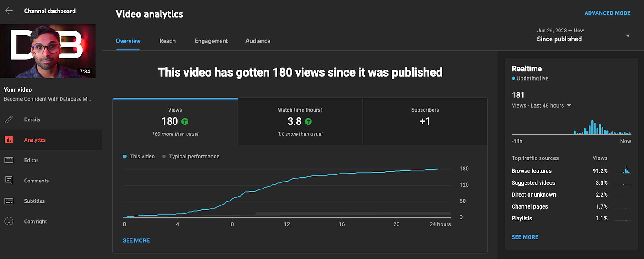The height and width of the screenshot is (259, 644).
Task: Click the Top traffic sources heading
Action: pyautogui.click(x=535, y=158)
